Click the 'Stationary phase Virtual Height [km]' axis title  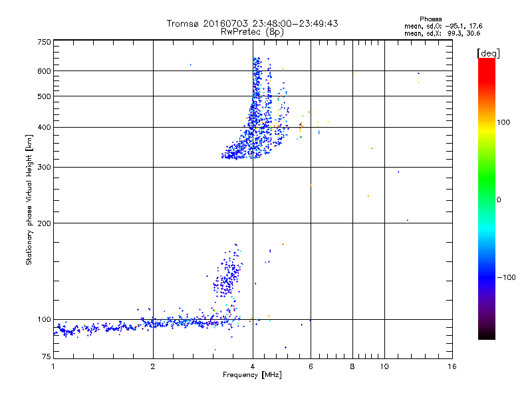tap(29, 200)
